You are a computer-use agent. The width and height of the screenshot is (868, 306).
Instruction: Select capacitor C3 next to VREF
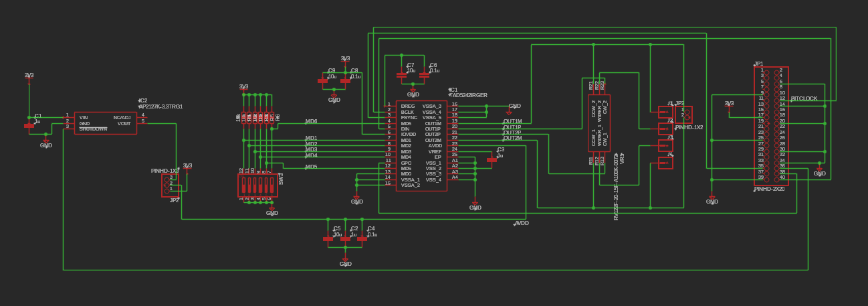492,159
